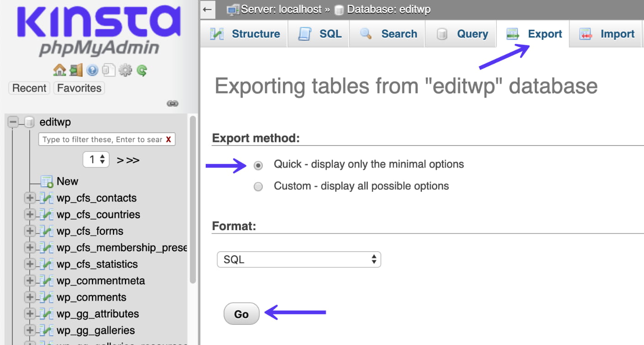Open the Favorites panel
Viewport: 644px width, 345px height.
(79, 88)
